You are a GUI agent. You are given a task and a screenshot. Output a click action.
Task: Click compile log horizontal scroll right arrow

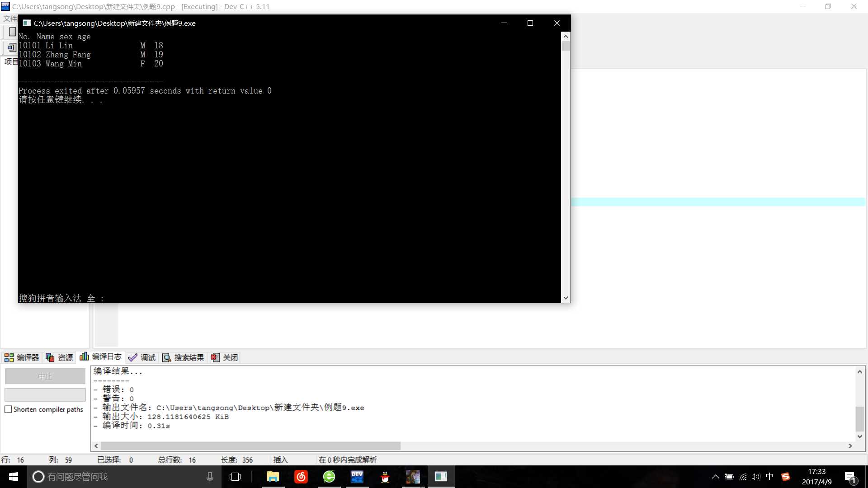pyautogui.click(x=850, y=446)
